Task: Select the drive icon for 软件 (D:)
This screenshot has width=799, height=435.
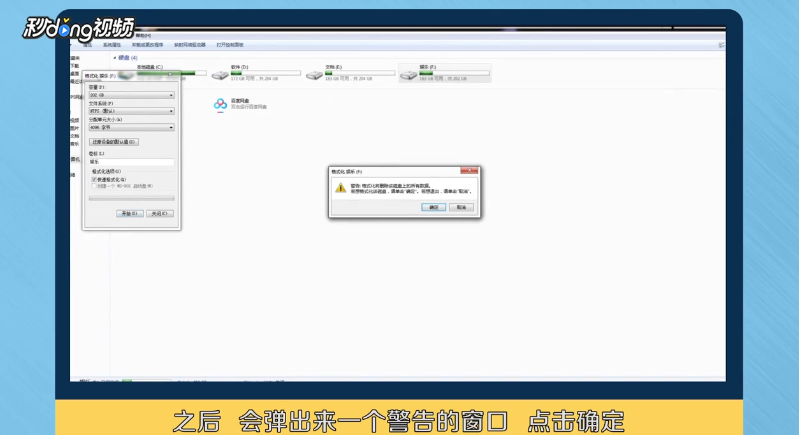Action: [220, 75]
